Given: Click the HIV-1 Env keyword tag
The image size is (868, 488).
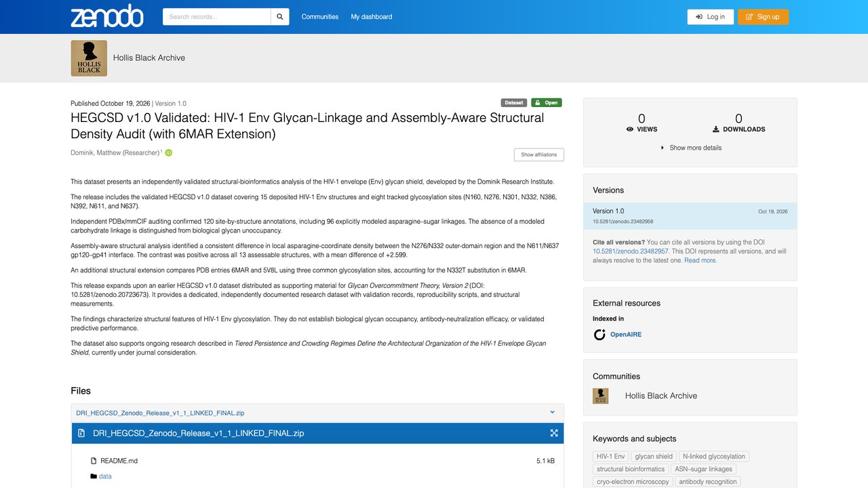Looking at the screenshot, I should point(610,457).
